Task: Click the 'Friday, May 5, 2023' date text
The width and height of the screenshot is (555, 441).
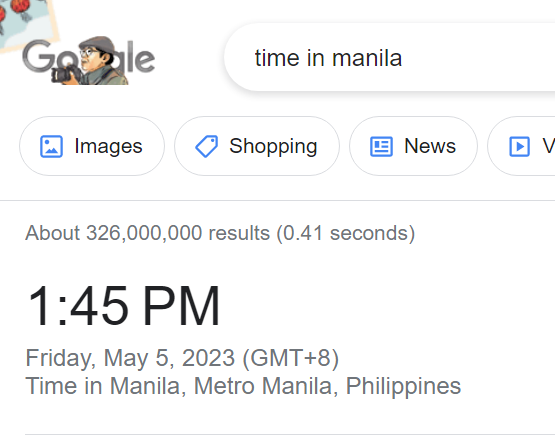Action: tap(130, 358)
